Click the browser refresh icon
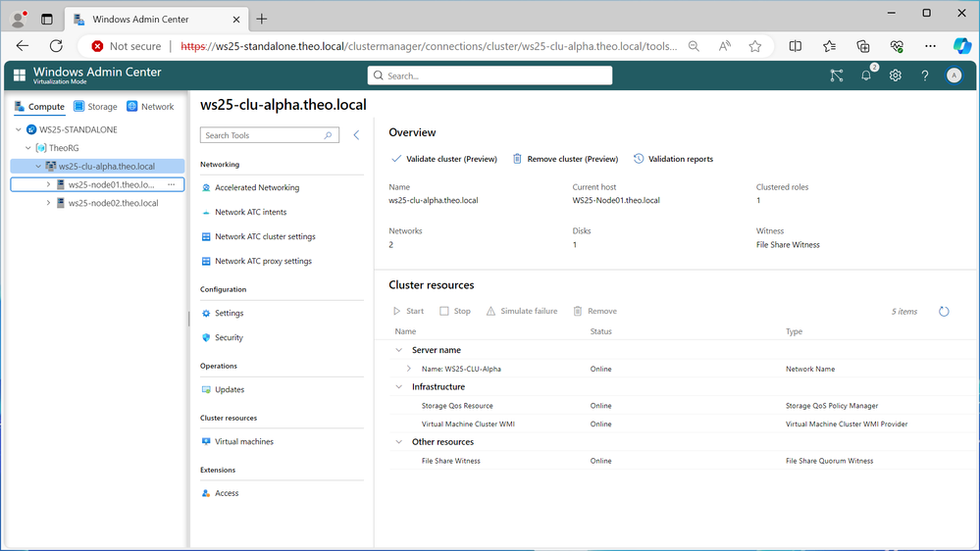Image resolution: width=980 pixels, height=551 pixels. (56, 46)
